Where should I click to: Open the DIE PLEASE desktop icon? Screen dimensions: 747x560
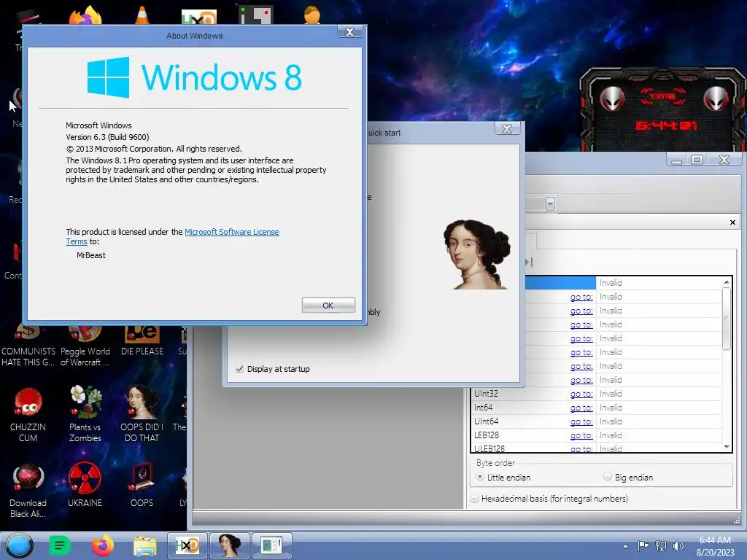click(142, 341)
